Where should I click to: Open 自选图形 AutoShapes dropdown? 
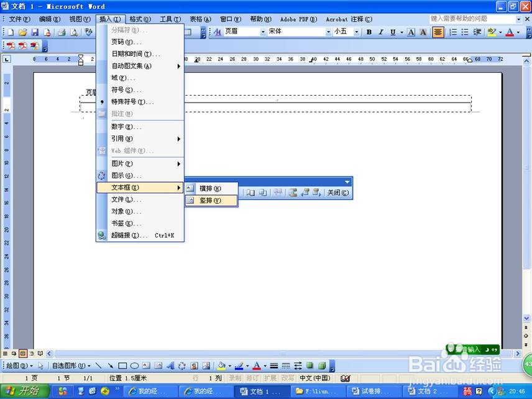point(71,365)
